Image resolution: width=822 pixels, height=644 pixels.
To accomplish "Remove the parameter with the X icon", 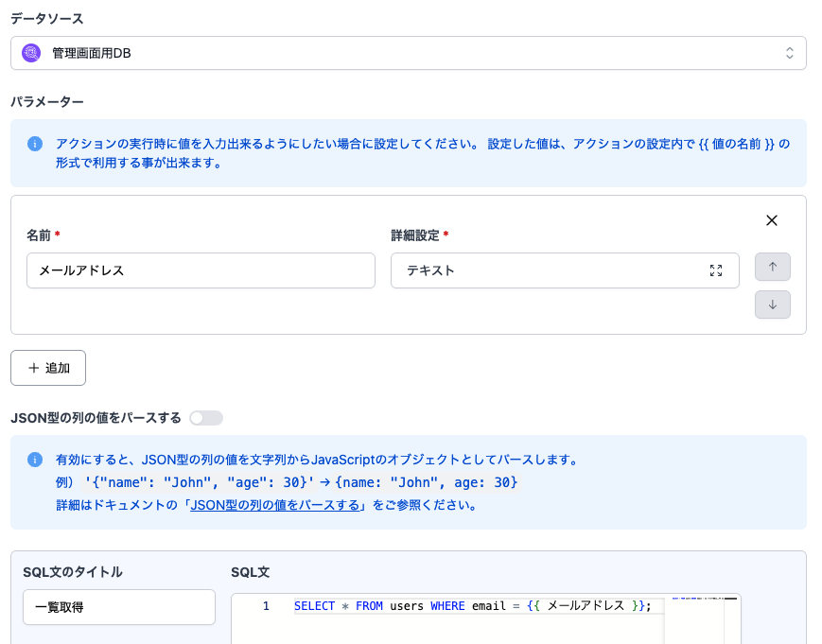I will coord(772,220).
